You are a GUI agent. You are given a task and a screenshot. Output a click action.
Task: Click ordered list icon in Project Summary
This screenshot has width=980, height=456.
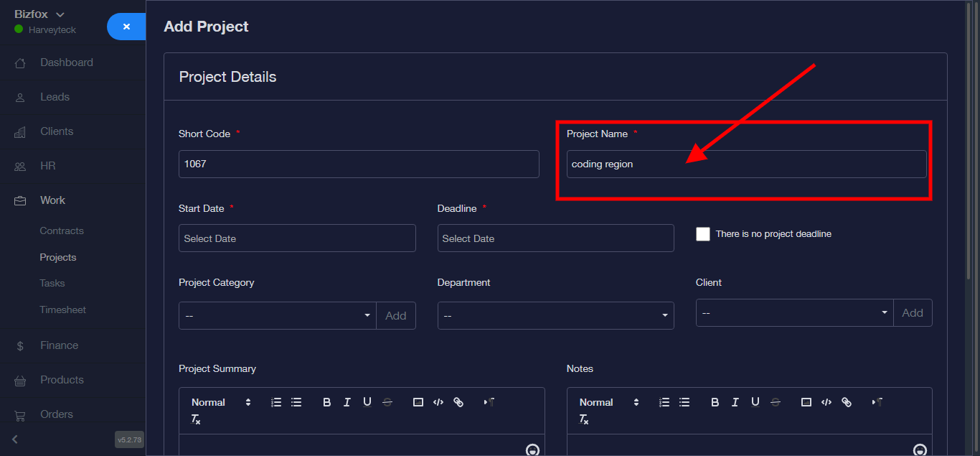point(276,402)
